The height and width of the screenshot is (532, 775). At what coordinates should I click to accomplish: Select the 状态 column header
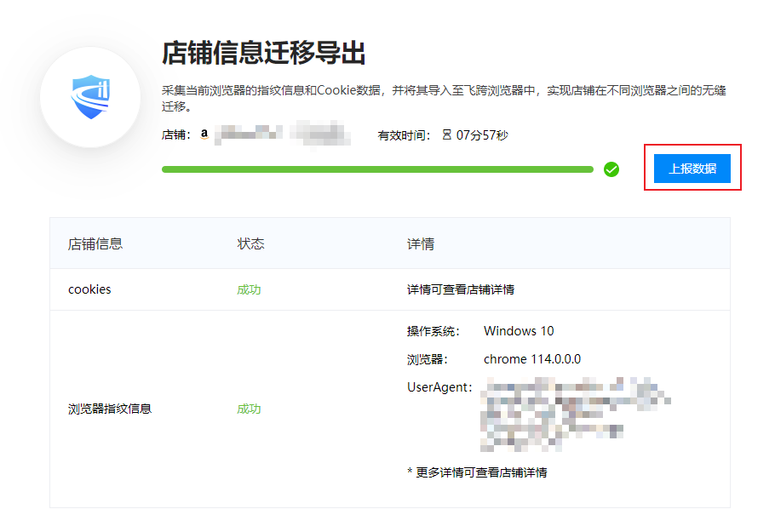[x=250, y=243]
